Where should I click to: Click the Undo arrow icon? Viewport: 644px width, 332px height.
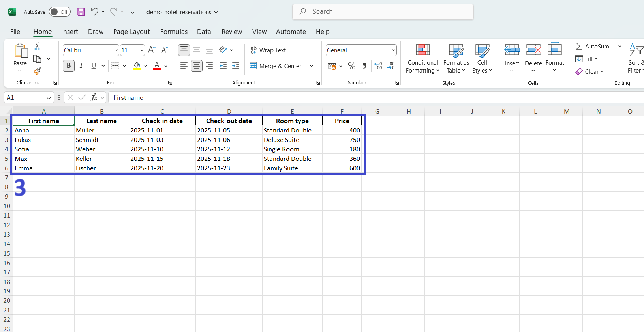coord(94,11)
